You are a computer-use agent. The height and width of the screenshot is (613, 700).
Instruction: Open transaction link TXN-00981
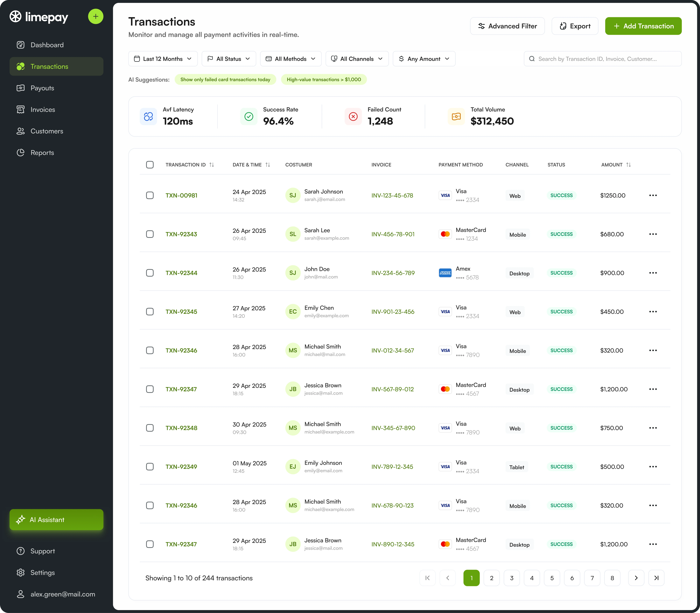181,195
